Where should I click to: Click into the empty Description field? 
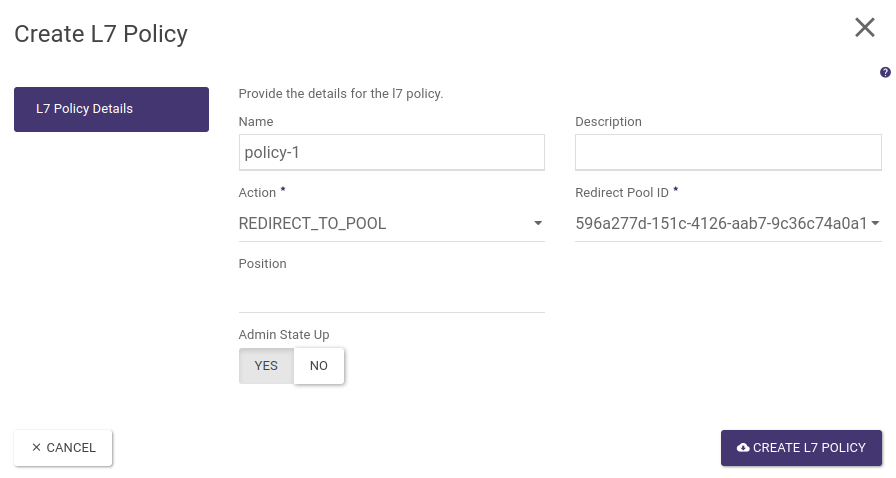click(x=728, y=153)
